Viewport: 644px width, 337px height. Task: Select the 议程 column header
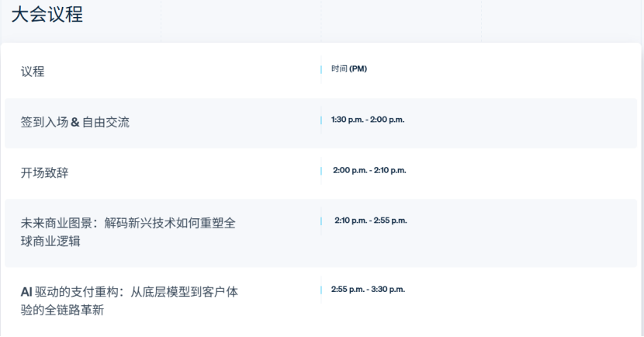click(33, 71)
